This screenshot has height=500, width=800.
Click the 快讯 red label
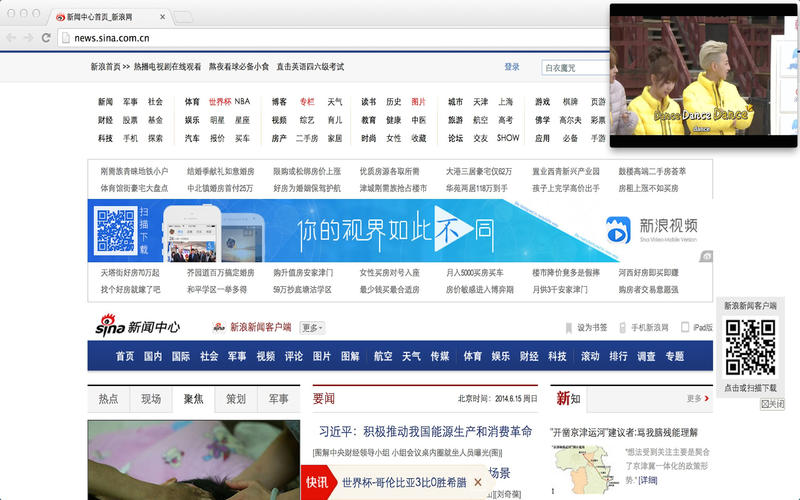(x=317, y=482)
